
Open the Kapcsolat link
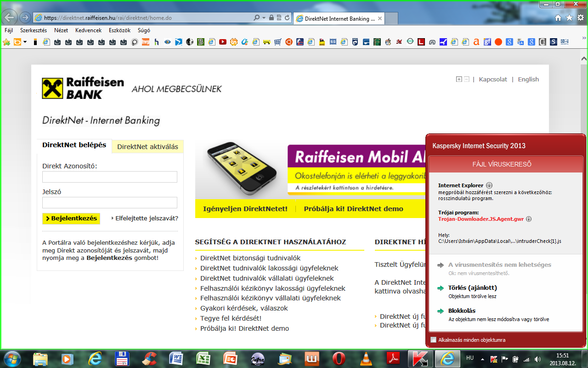(x=493, y=79)
